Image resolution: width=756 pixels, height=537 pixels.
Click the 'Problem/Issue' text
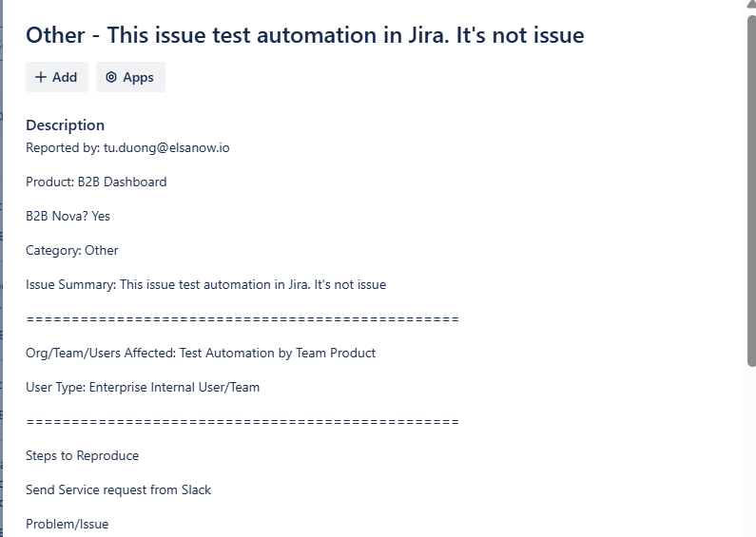pos(67,524)
